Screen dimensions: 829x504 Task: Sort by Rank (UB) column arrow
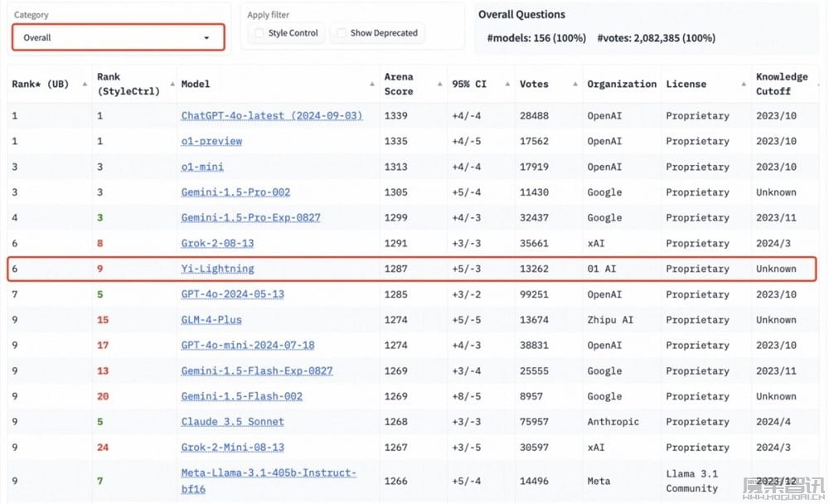[x=85, y=84]
